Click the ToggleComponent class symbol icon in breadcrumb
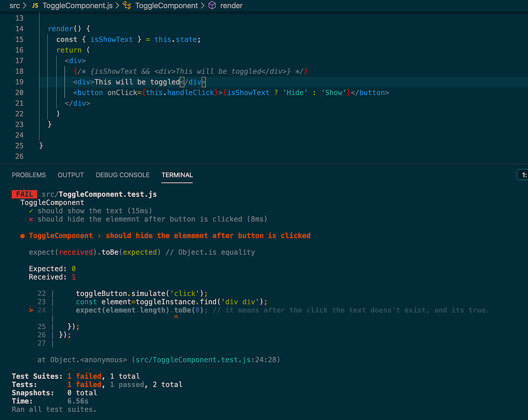Image resolution: width=528 pixels, height=420 pixels. point(127,6)
